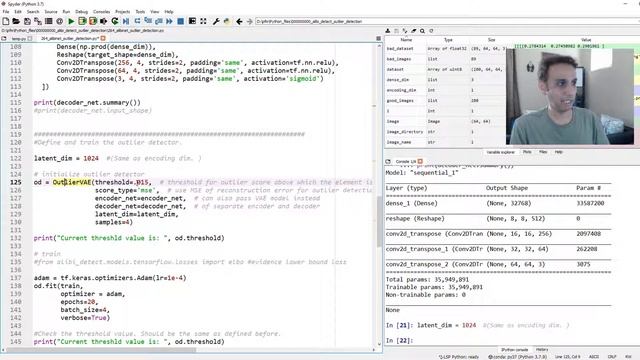This screenshot has width=640, height=360.
Task: Open the Tools menu
Action: 140,12
